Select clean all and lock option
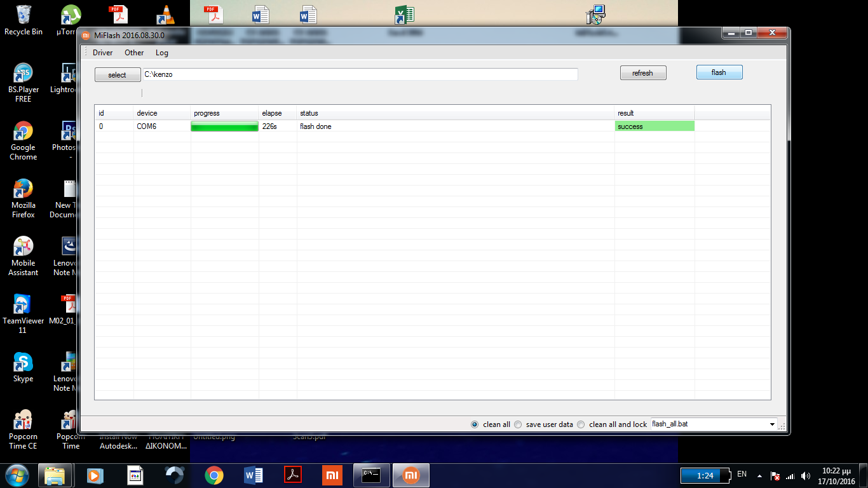Screen dimensions: 868x488 581,424
